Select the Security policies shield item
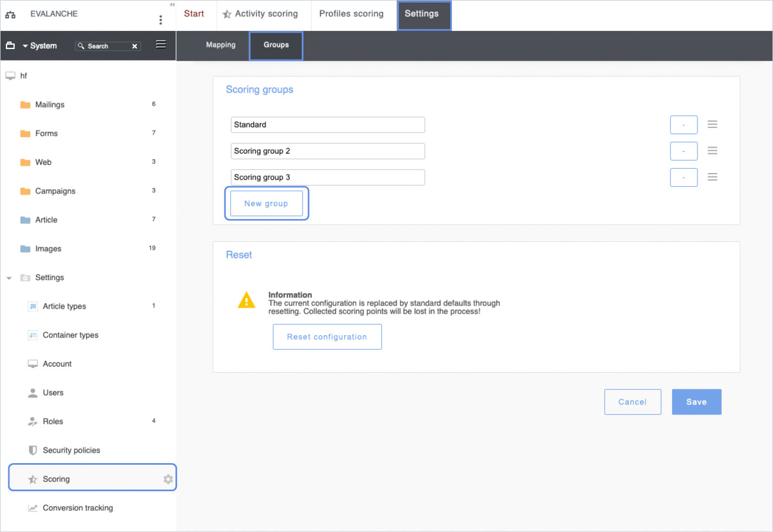Viewport: 773px width, 532px height. tap(71, 450)
